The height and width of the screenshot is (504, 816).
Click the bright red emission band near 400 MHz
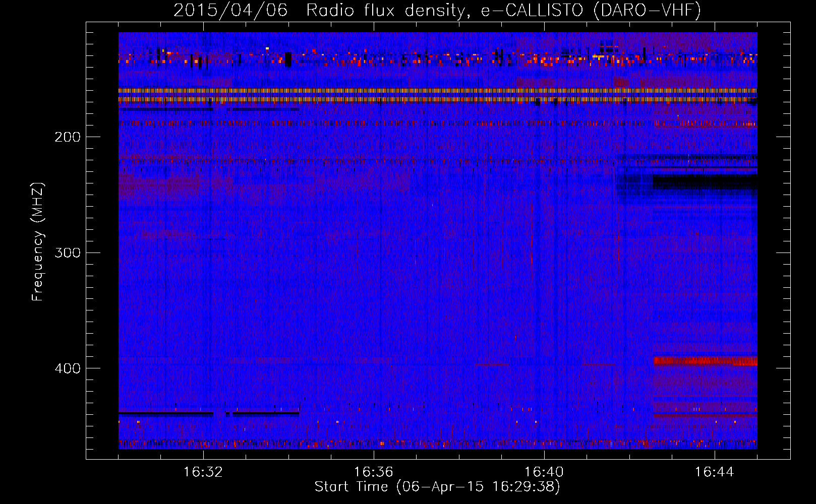(x=705, y=361)
